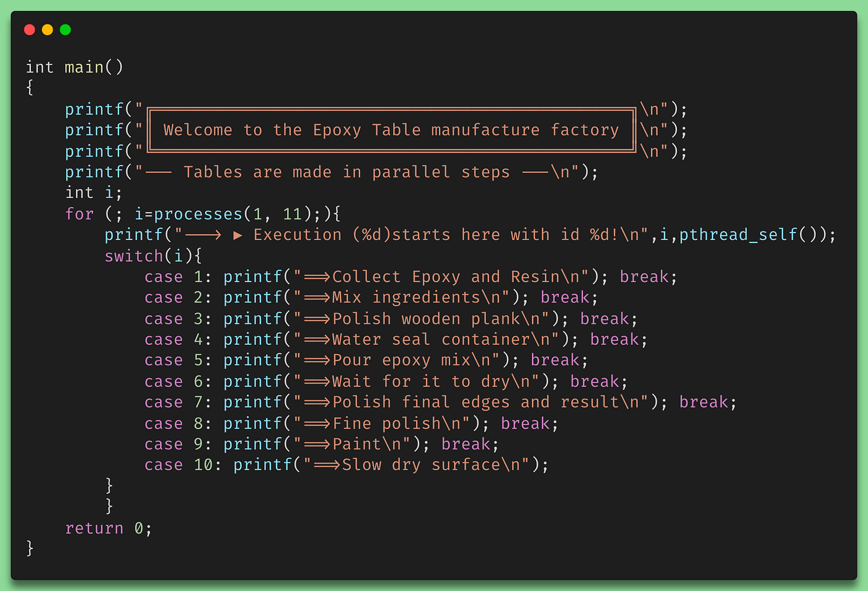This screenshot has width=868, height=591.
Task: Click the 'int i;' declaration
Action: pos(94,193)
